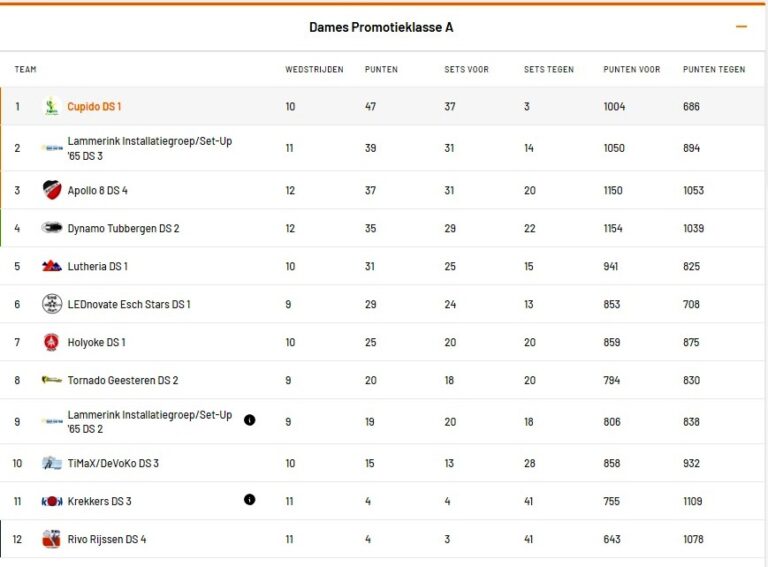Click the Dynamo Tubbergen DS 2 logo

pyautogui.click(x=52, y=228)
